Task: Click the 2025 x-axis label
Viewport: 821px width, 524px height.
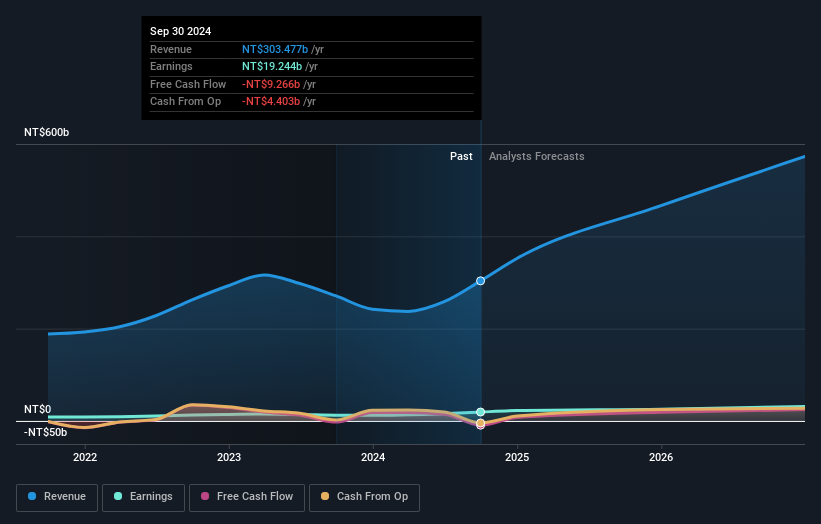Action: tap(517, 458)
